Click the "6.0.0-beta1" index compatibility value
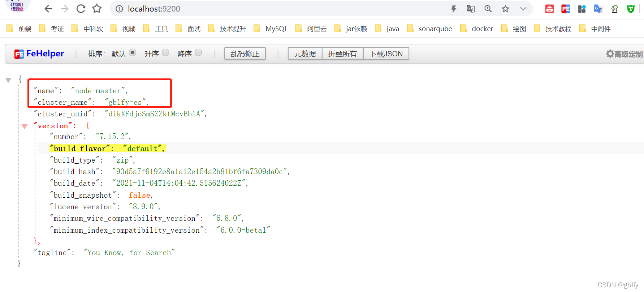Image resolution: width=644 pixels, height=292 pixels. click(243, 230)
